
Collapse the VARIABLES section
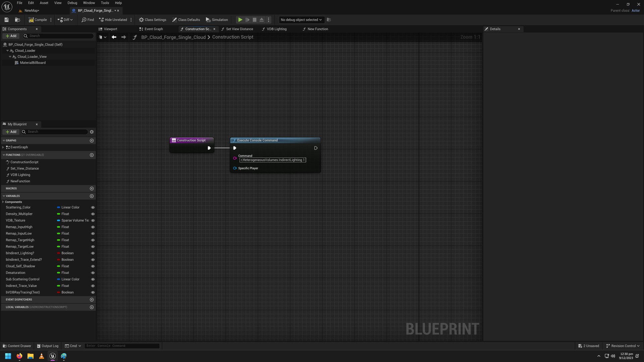click(3, 196)
